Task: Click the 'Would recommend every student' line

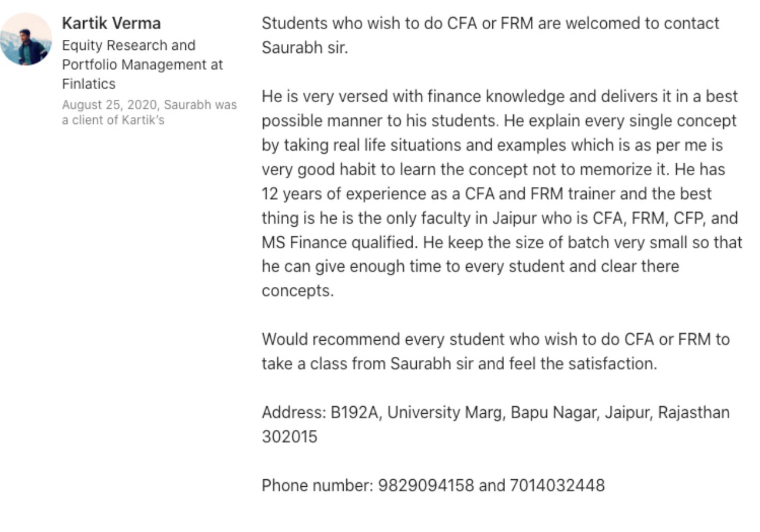Action: pyautogui.click(x=495, y=340)
